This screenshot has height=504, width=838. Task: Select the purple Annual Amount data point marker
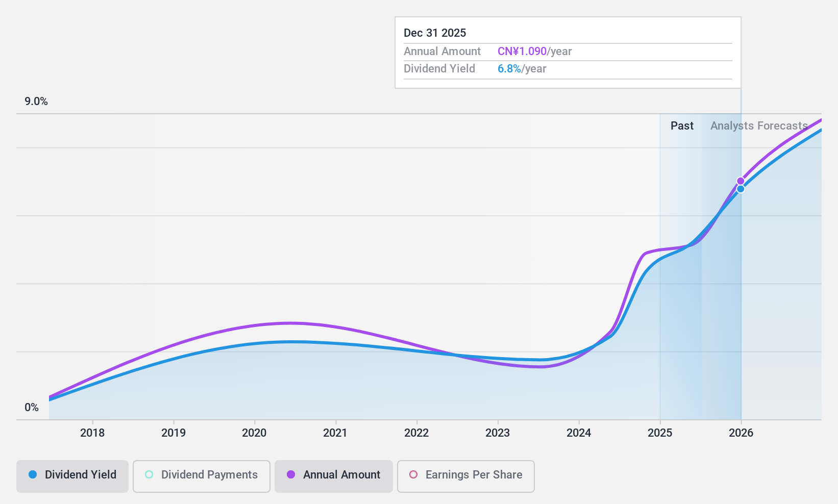741,181
